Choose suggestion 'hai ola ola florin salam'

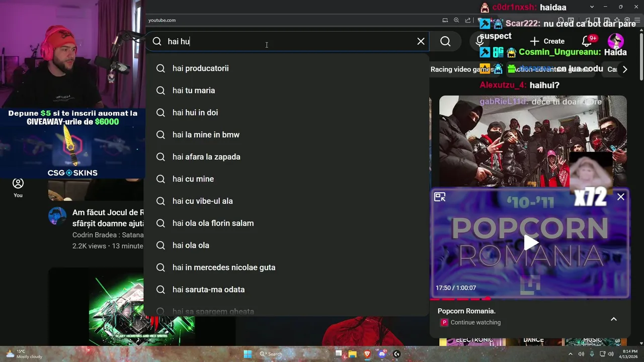pyautogui.click(x=287, y=223)
